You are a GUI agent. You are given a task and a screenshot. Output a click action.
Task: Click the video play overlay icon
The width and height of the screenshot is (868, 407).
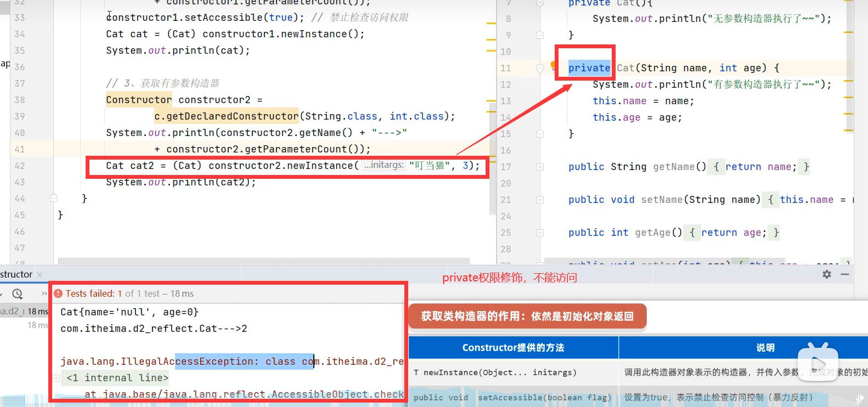coord(818,364)
